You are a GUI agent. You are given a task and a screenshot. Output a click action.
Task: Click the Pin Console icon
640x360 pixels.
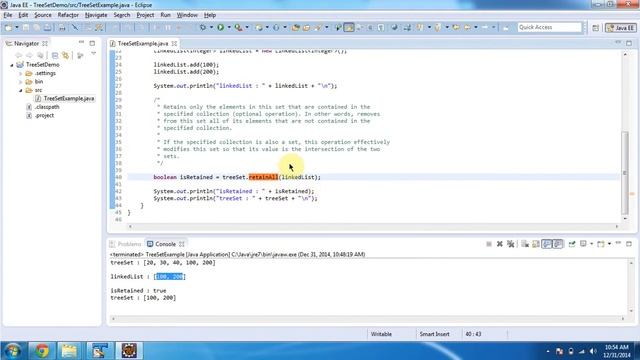click(572, 244)
